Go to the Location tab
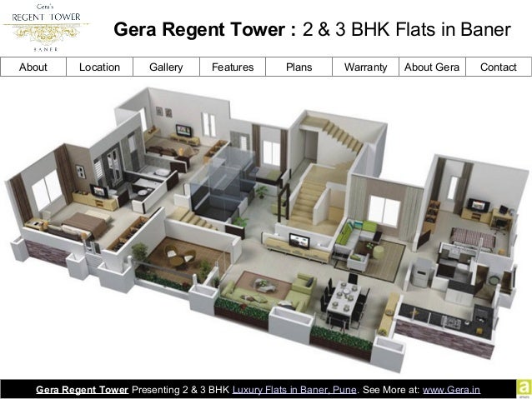This screenshot has width=532, height=399. click(x=99, y=67)
